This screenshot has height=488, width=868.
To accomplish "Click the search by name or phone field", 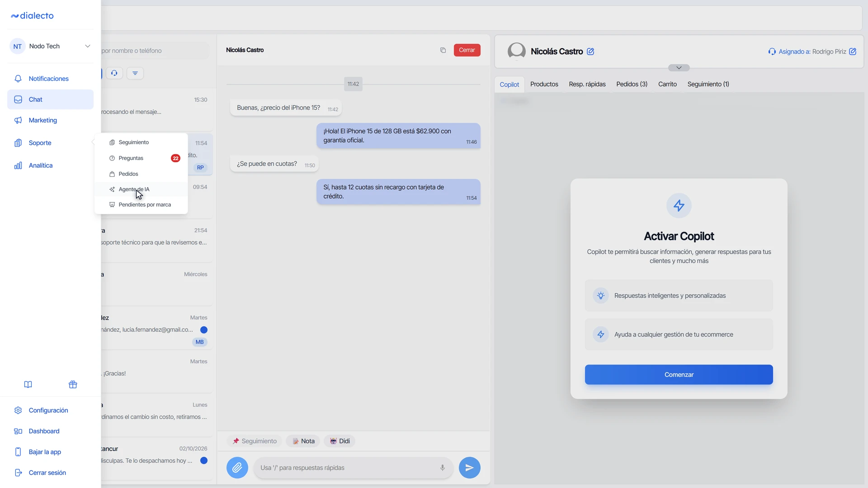I will (x=155, y=51).
